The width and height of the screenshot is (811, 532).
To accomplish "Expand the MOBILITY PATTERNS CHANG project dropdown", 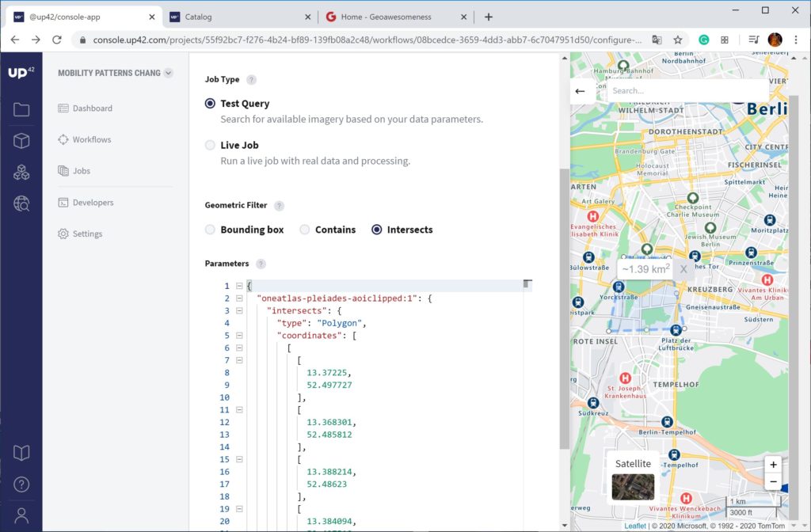I will tap(168, 73).
